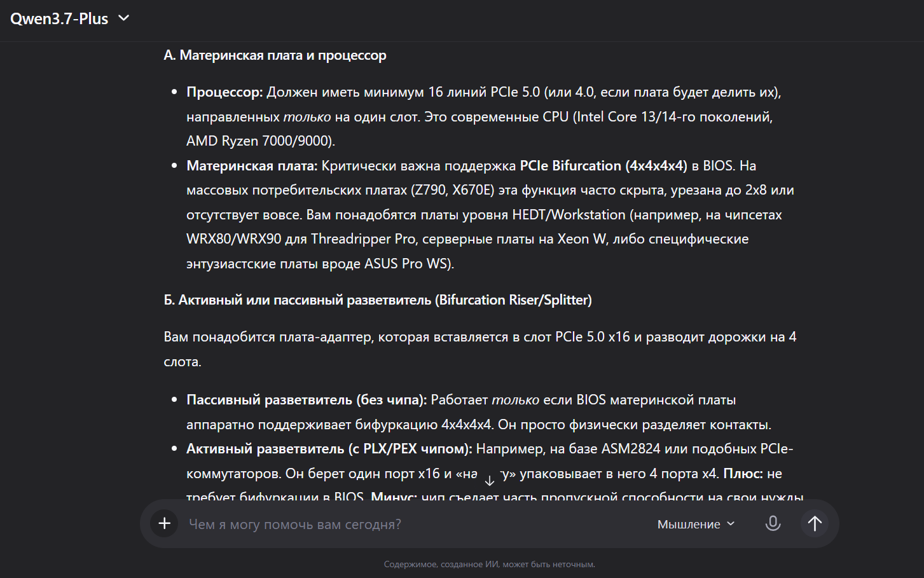Click heading 'Б. Активный или пассивный разветвитель'
The height and width of the screenshot is (578, 924).
click(378, 300)
